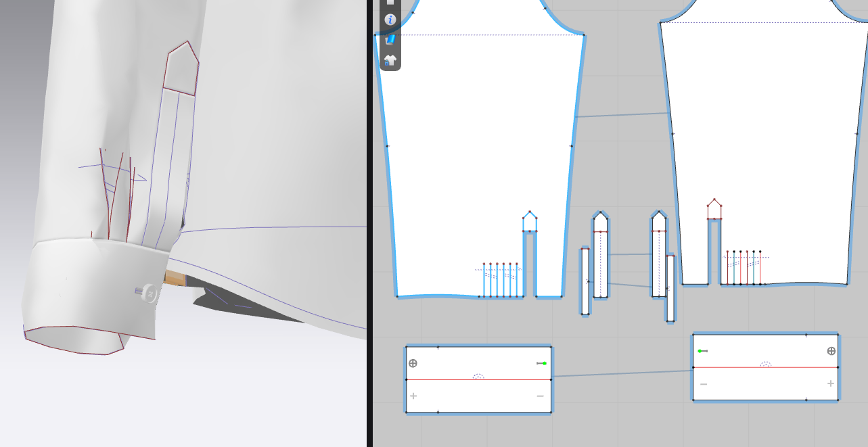The height and width of the screenshot is (447, 868).
Task: Click the white button on the 3D cuff
Action: [x=150, y=293]
